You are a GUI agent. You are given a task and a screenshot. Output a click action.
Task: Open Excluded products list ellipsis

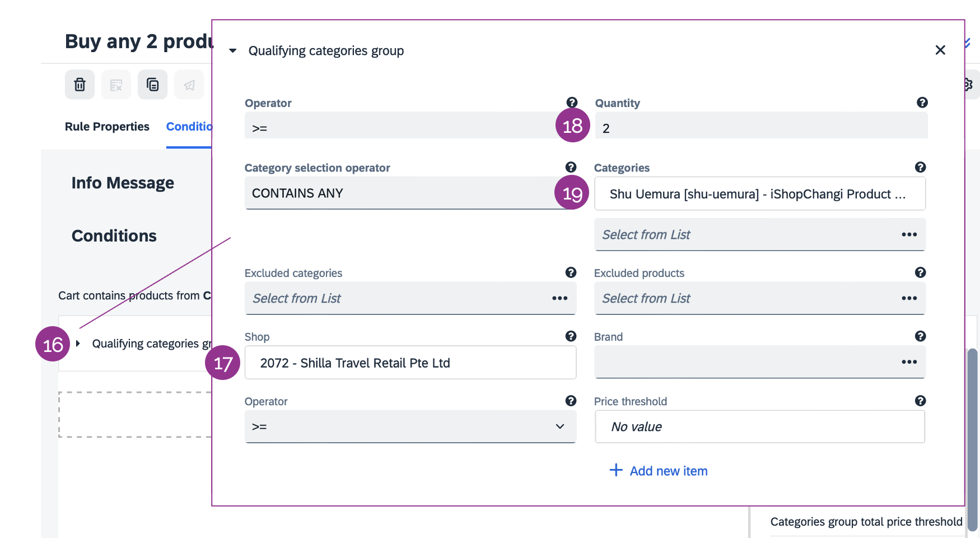pyautogui.click(x=909, y=298)
